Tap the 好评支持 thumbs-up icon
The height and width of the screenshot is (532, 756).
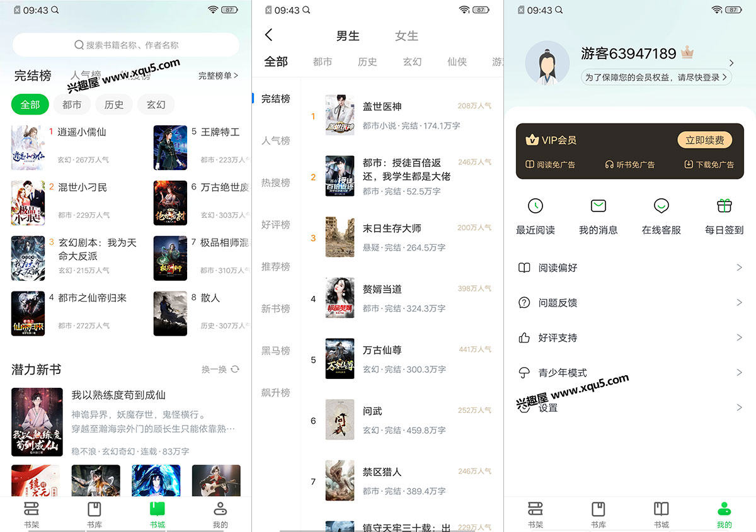[x=524, y=338]
